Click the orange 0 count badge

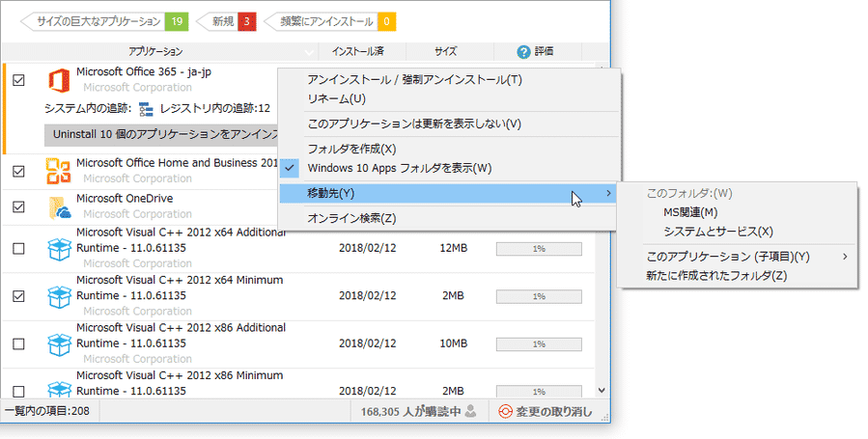pyautogui.click(x=386, y=21)
